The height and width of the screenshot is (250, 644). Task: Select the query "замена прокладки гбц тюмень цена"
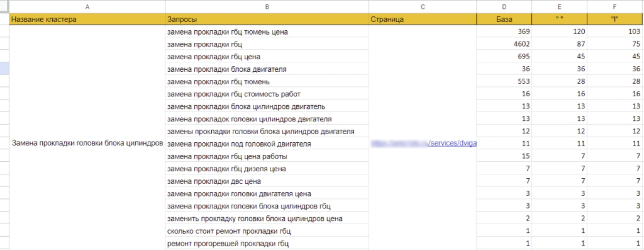pos(267,31)
